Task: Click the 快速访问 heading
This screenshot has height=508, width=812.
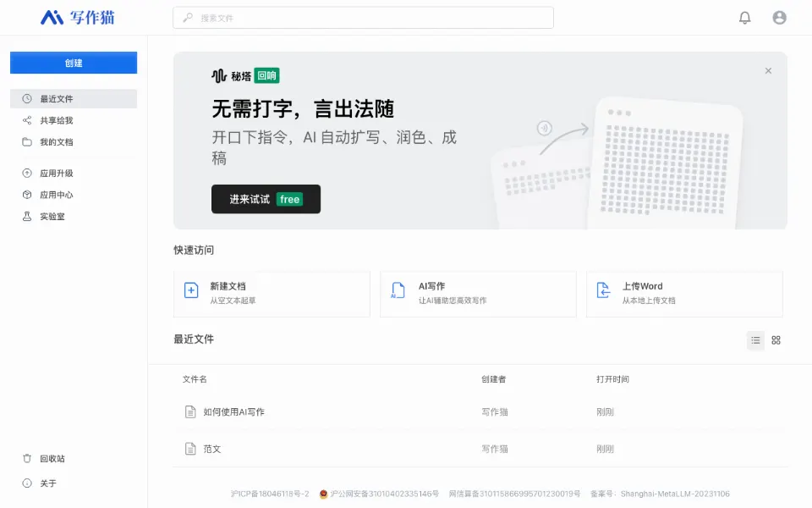Action: [x=194, y=250]
